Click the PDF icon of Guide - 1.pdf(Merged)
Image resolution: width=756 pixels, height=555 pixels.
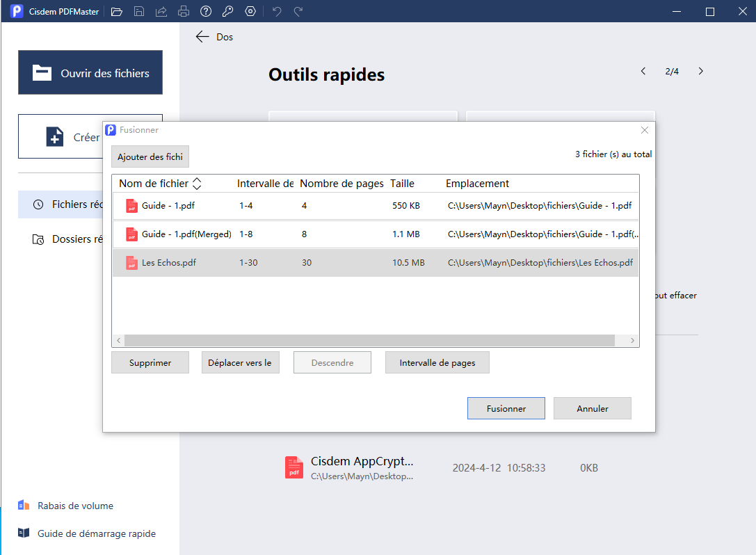[131, 234]
